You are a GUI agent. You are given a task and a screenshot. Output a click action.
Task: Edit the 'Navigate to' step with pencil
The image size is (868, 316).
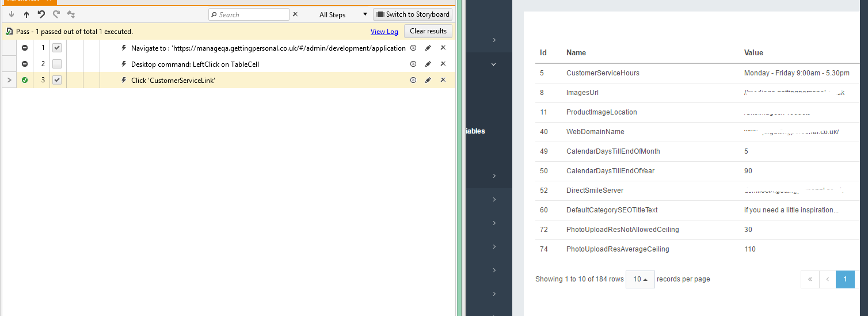[x=428, y=48]
